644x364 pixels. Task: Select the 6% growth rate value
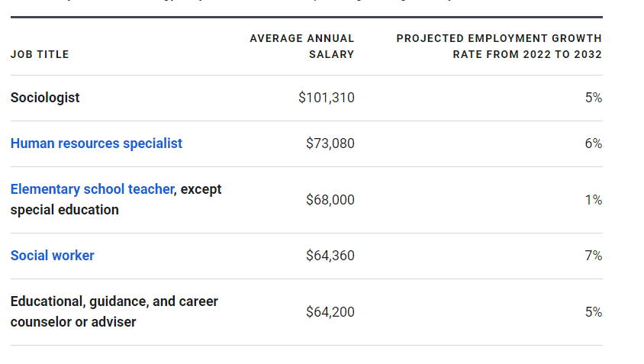tap(594, 143)
